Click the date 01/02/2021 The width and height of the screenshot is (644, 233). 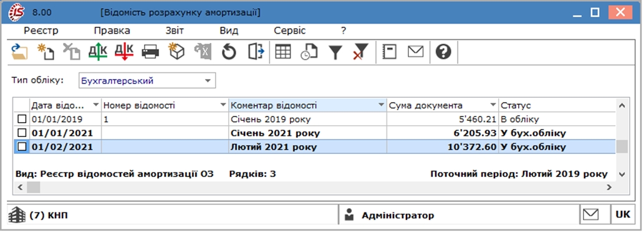(x=62, y=146)
